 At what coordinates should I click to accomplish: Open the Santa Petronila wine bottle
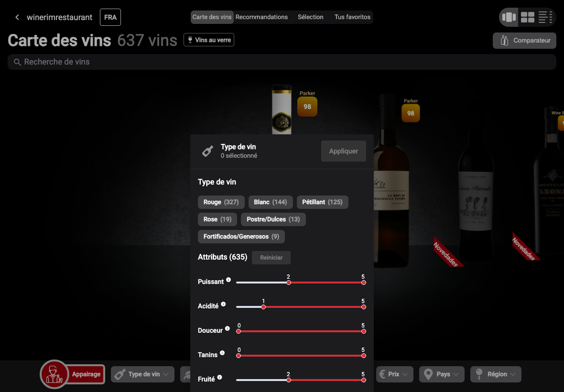coord(476,196)
